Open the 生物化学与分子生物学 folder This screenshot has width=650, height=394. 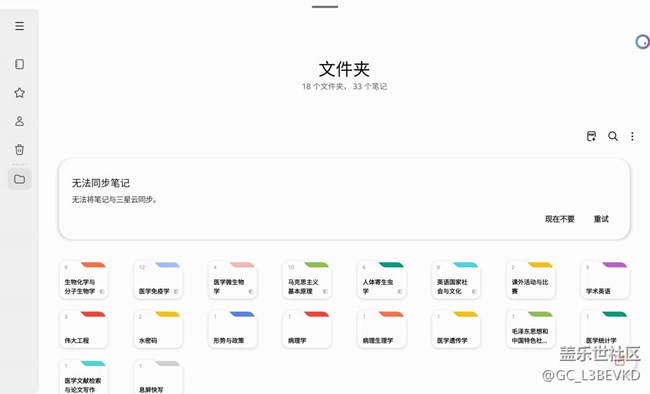tap(84, 280)
